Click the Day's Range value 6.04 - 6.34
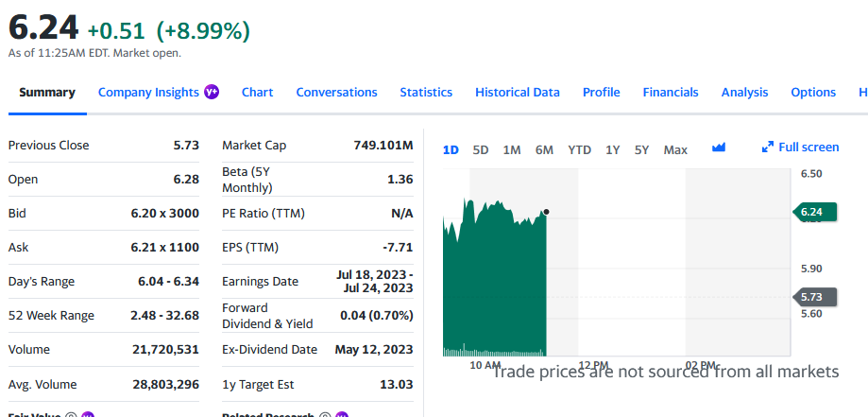This screenshot has height=417, width=868. tap(168, 282)
